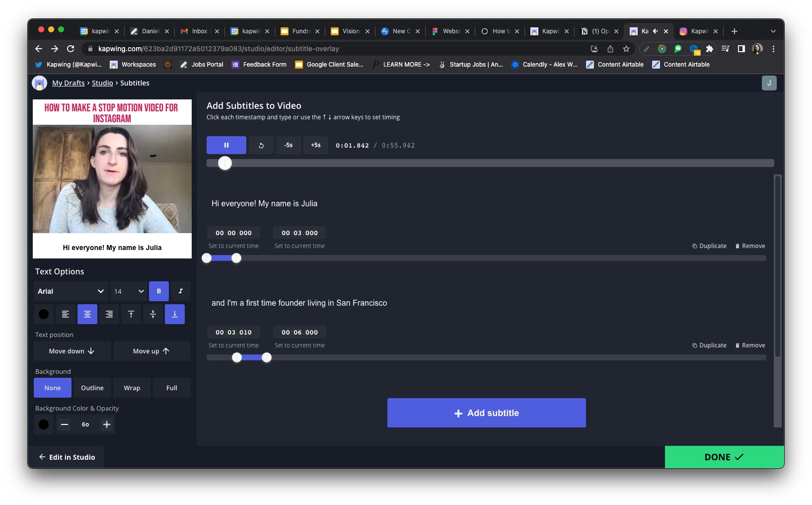Select the Outline background style
This screenshot has height=505, width=812.
point(92,388)
